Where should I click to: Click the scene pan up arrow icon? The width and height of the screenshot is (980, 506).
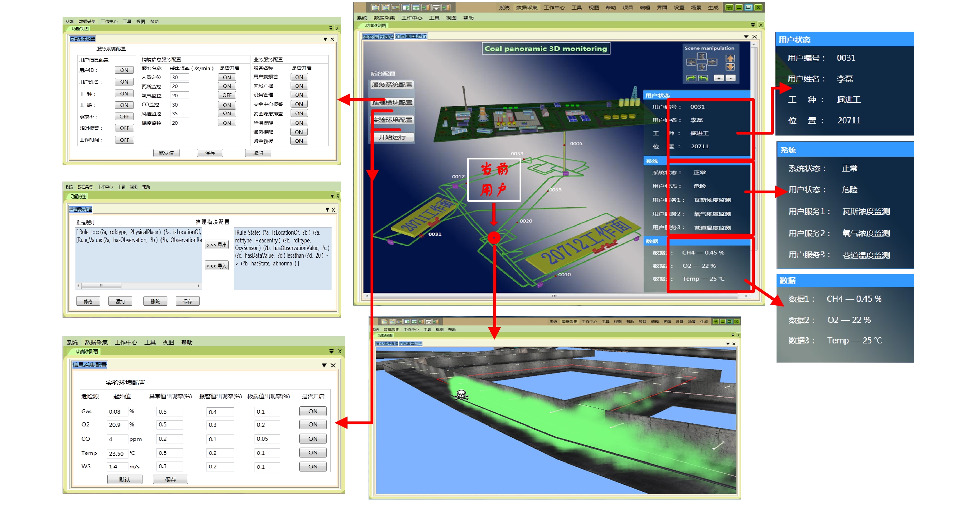click(x=702, y=56)
